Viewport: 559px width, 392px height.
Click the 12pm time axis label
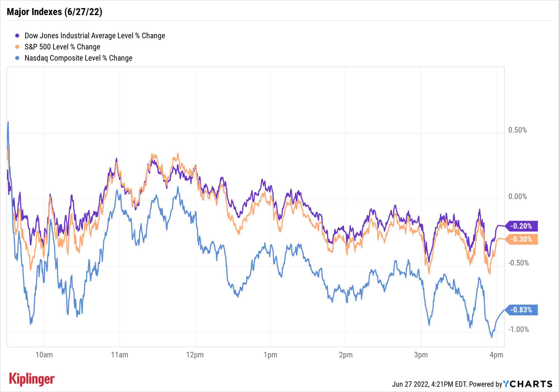[x=195, y=355]
